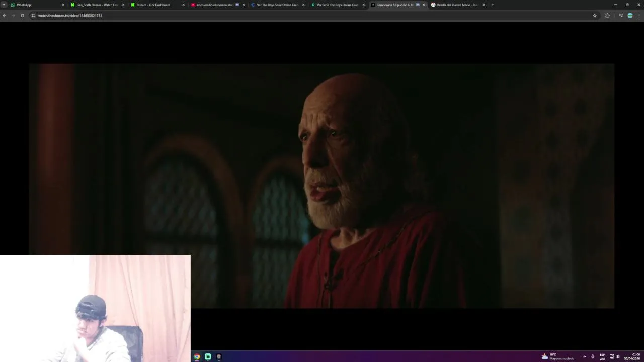
Task: Switch to second Ver Serie The Boys tab
Action: 337,5
